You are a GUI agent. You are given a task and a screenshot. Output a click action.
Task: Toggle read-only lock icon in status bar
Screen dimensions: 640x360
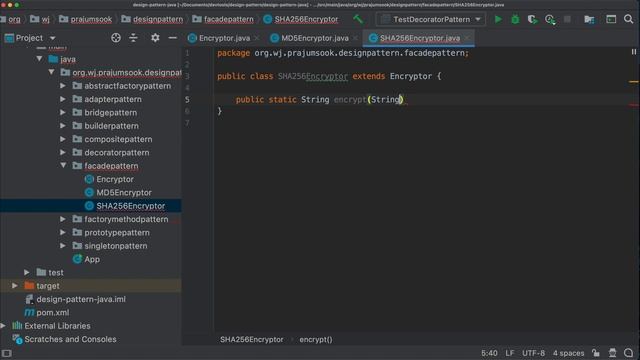596,353
